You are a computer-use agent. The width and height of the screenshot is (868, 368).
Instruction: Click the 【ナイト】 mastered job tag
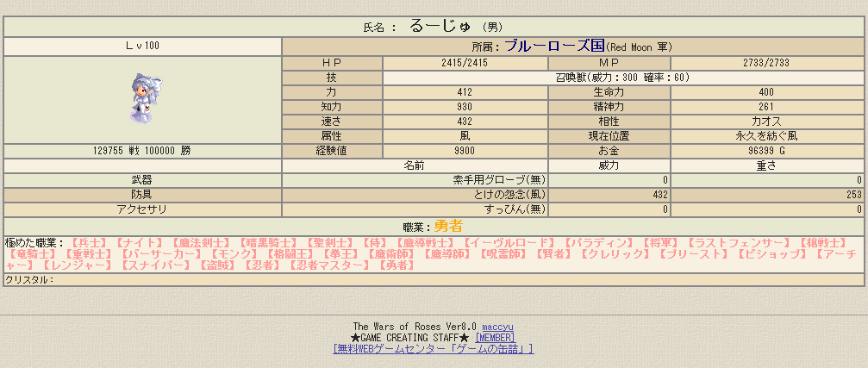tap(139, 243)
